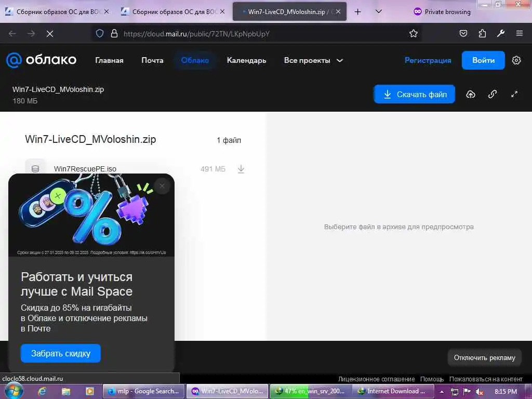Viewport: 532px width, 399px height.
Task: Select Win7RescuePE.iso file row
Action: click(x=135, y=169)
